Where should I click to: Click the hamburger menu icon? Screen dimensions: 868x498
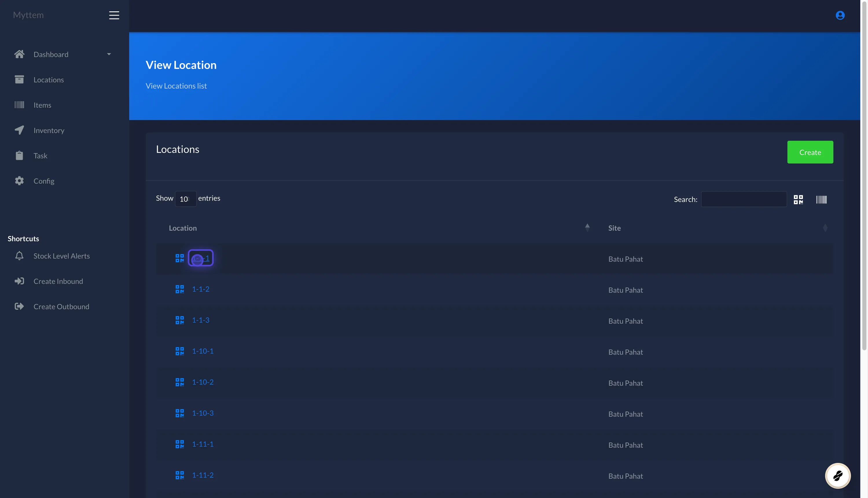coord(114,15)
